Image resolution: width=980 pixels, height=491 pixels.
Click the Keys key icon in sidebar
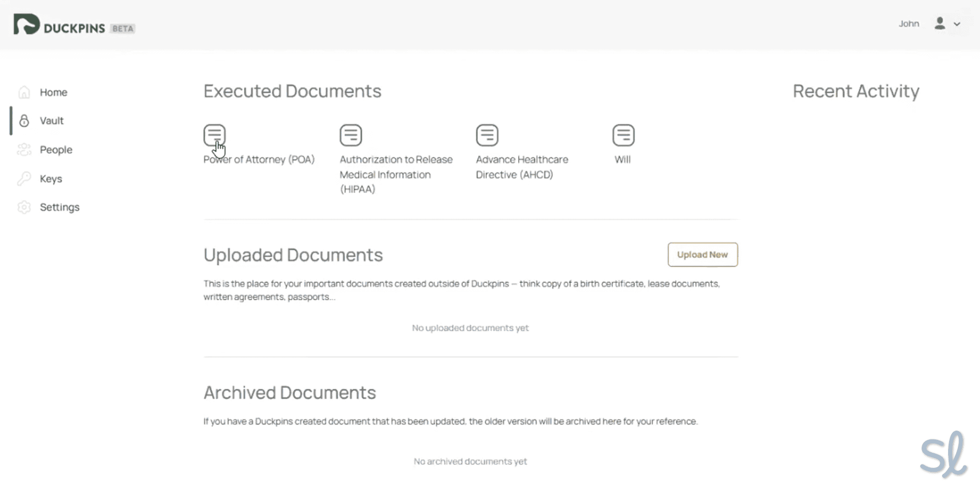[24, 179]
